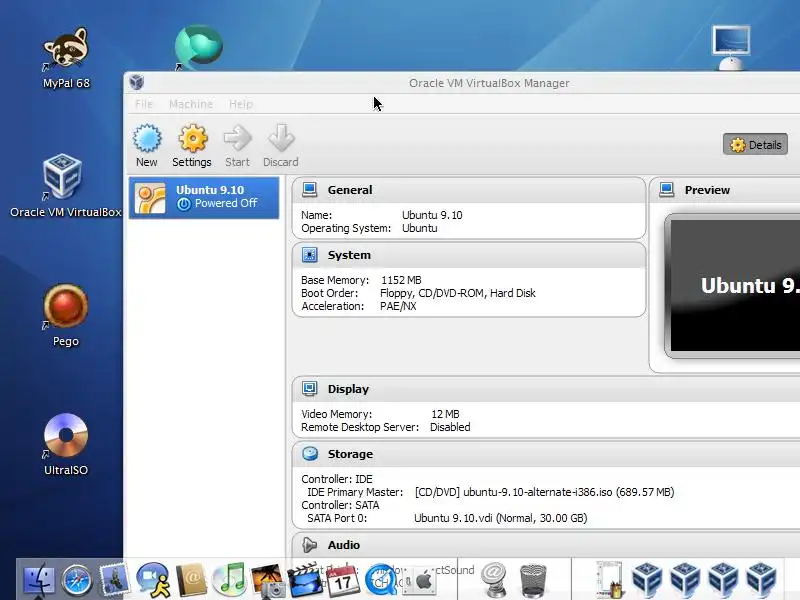Viewport: 800px width, 600px height.
Task: Open Safari compass icon in dock
Action: click(x=77, y=580)
